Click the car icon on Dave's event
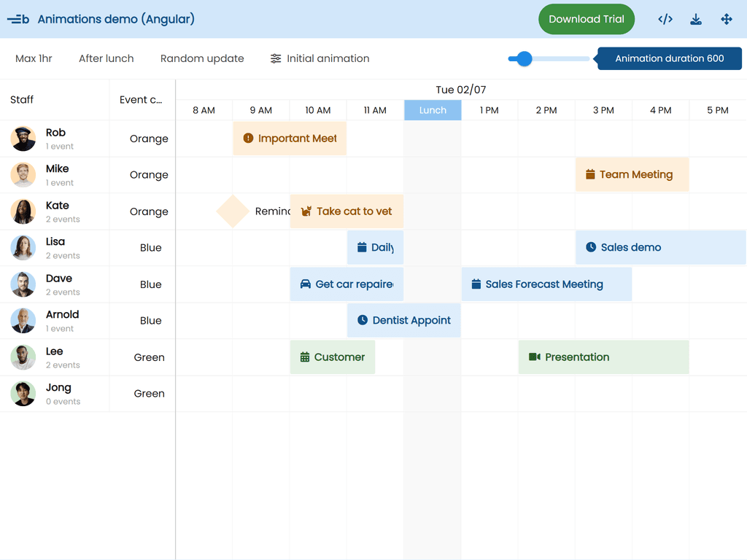This screenshot has height=560, width=747. click(x=306, y=284)
